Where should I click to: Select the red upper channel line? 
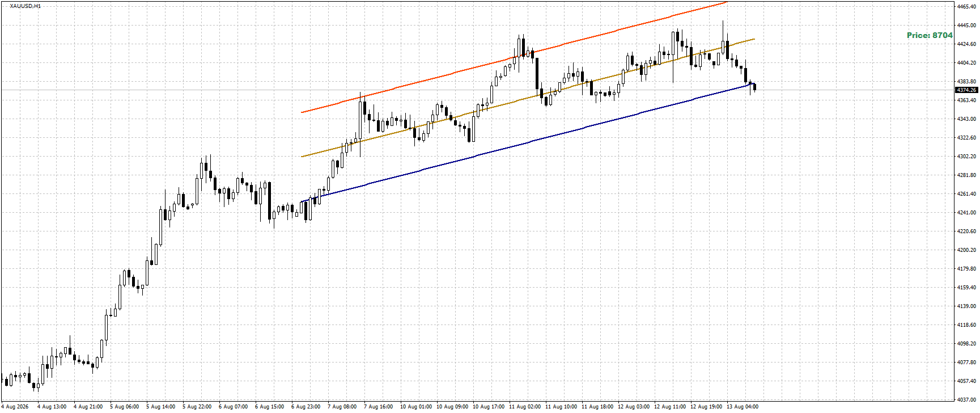(514, 57)
